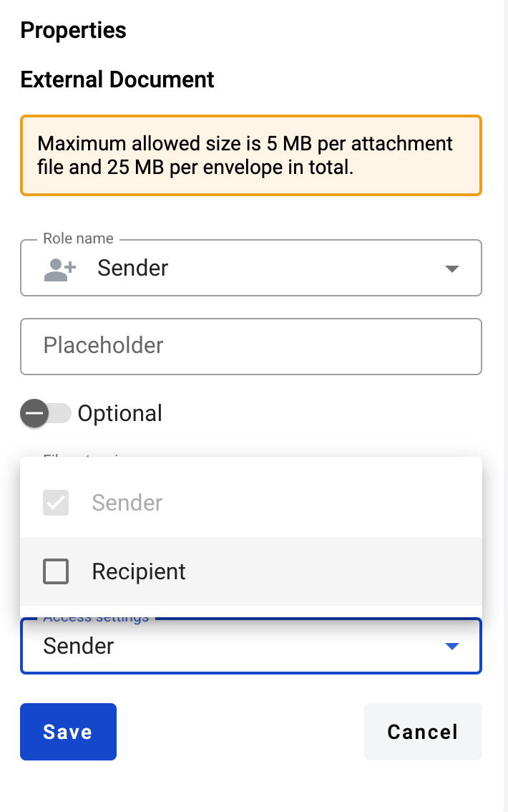Click the Properties panel title
The width and height of the screenshot is (508, 812).
[x=73, y=31]
